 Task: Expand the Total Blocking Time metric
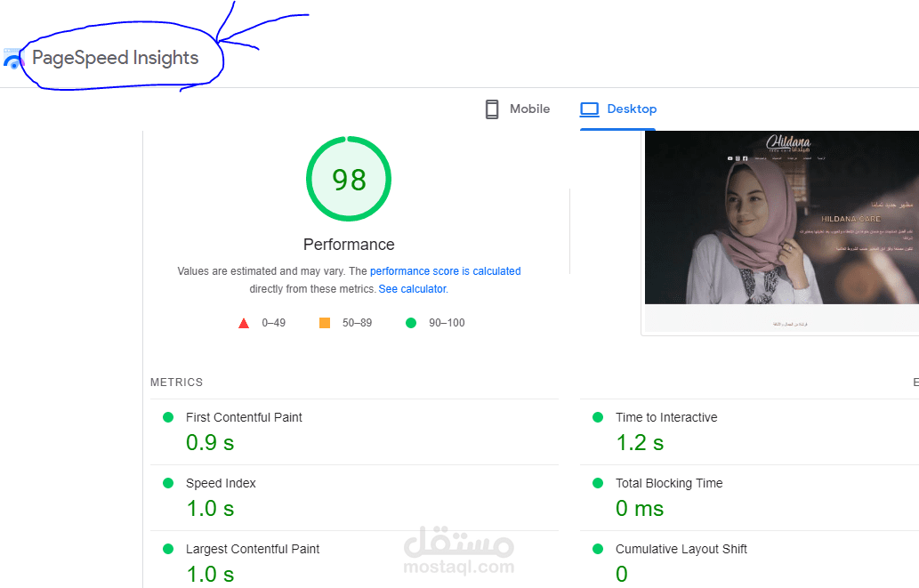[x=669, y=483]
